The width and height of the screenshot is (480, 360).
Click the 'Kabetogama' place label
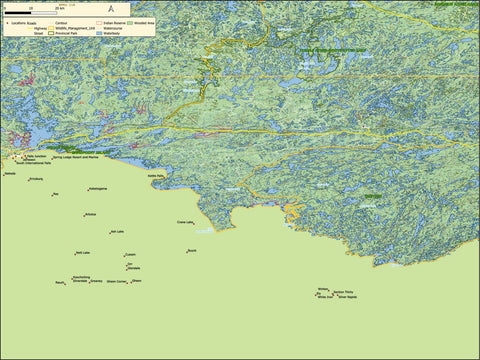point(99,189)
